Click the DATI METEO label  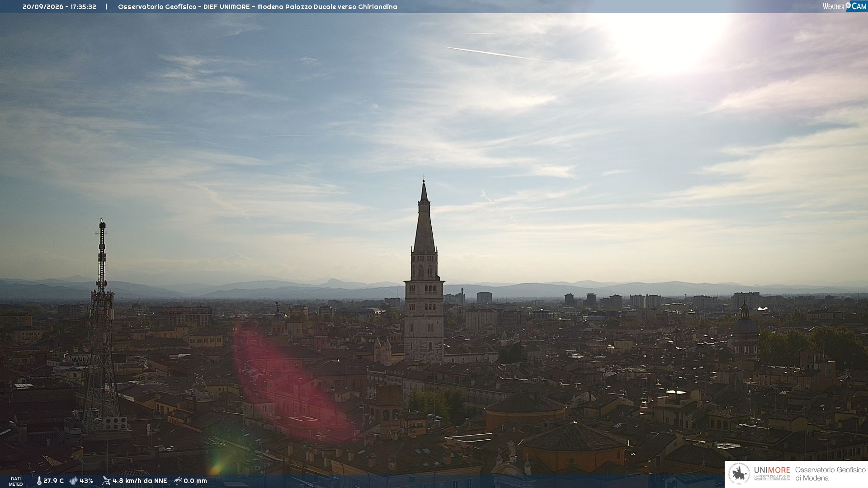(x=16, y=482)
